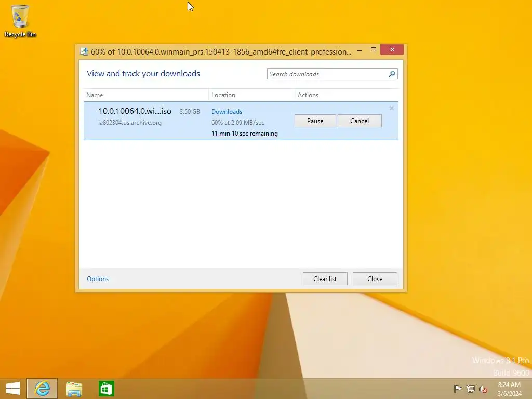Image resolution: width=532 pixels, height=399 pixels.
Task: Click the Clear list button
Action: tap(325, 279)
